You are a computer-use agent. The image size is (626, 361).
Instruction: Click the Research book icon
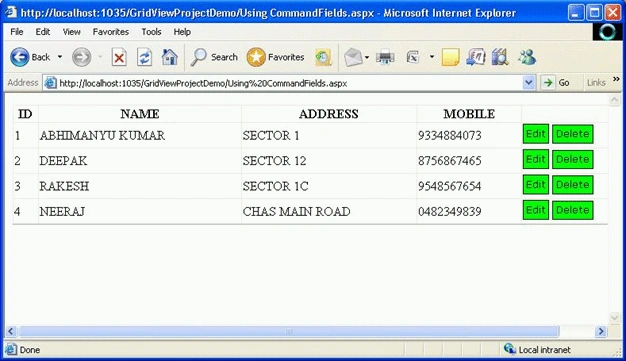pos(500,57)
